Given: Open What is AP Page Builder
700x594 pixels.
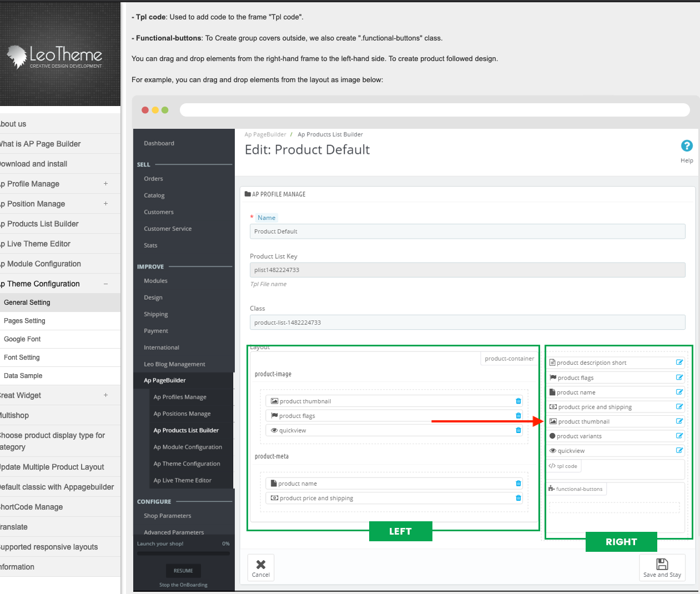Looking at the screenshot, I should pos(60,144).
